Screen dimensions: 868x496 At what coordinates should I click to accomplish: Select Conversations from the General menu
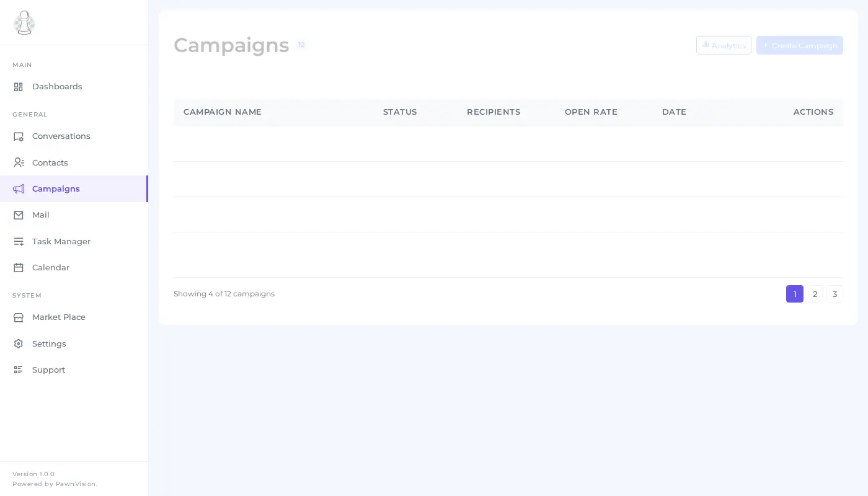(61, 136)
